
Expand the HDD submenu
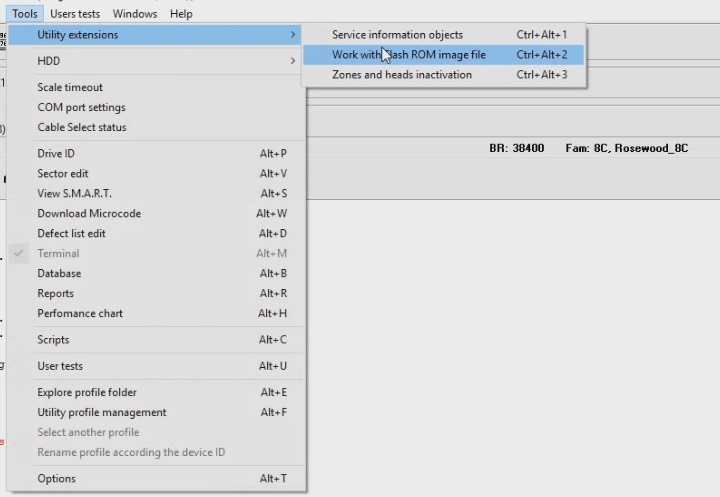(x=49, y=61)
